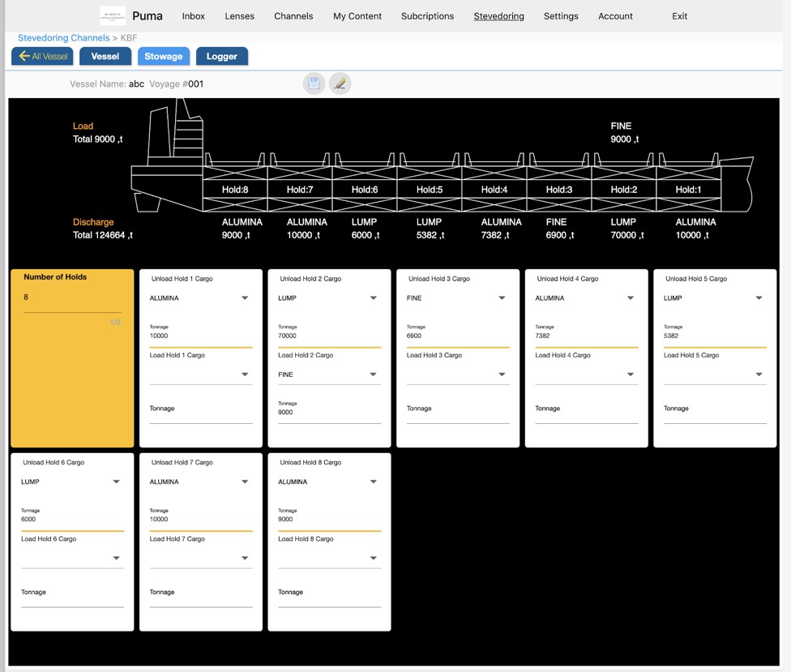Edit Load Hold 2 tonnage 9000
This screenshot has height=672, width=791.
coord(329,412)
